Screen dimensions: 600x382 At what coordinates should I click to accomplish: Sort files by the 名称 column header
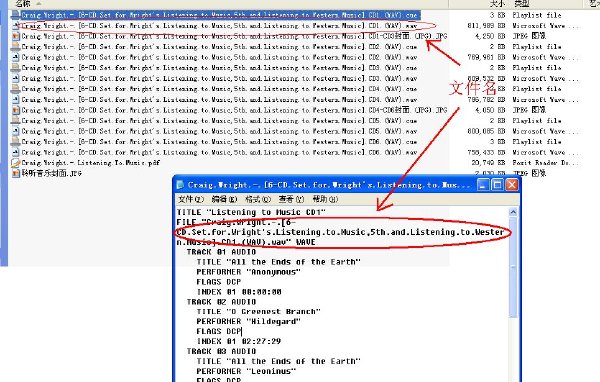pyautogui.click(x=23, y=4)
